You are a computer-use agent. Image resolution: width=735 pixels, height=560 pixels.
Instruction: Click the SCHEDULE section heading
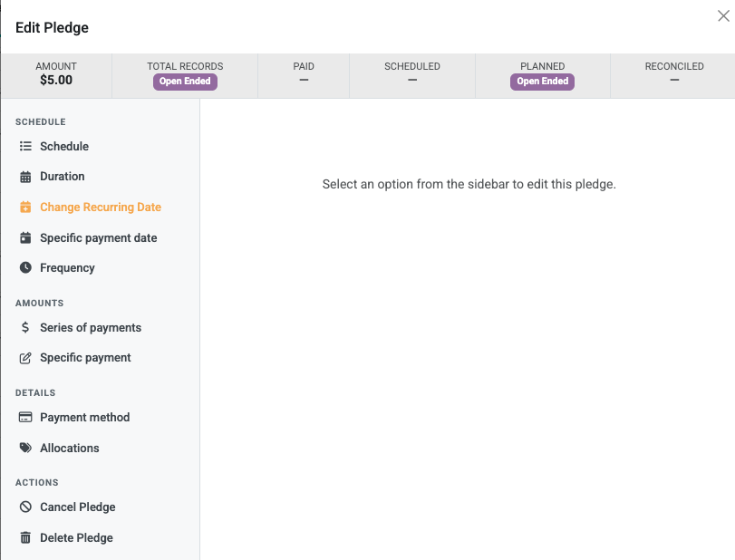click(40, 121)
